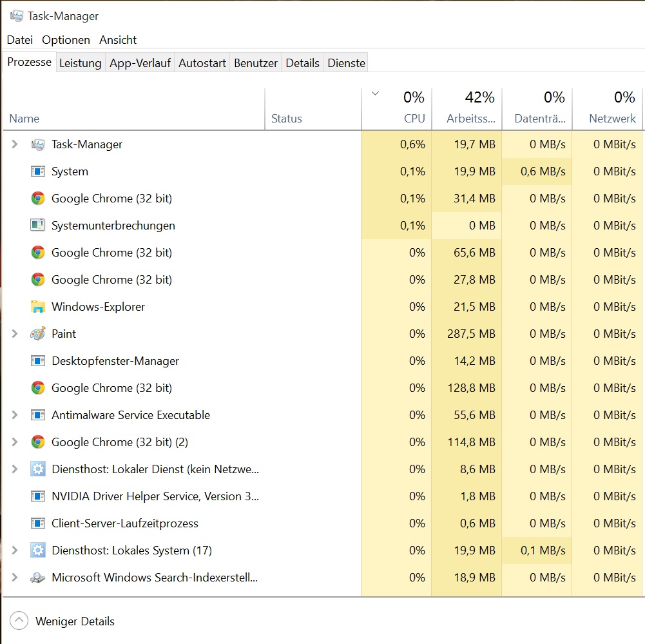This screenshot has height=644, width=645.
Task: Click Chrome icon with 31,4 MB memory
Action: tap(38, 199)
